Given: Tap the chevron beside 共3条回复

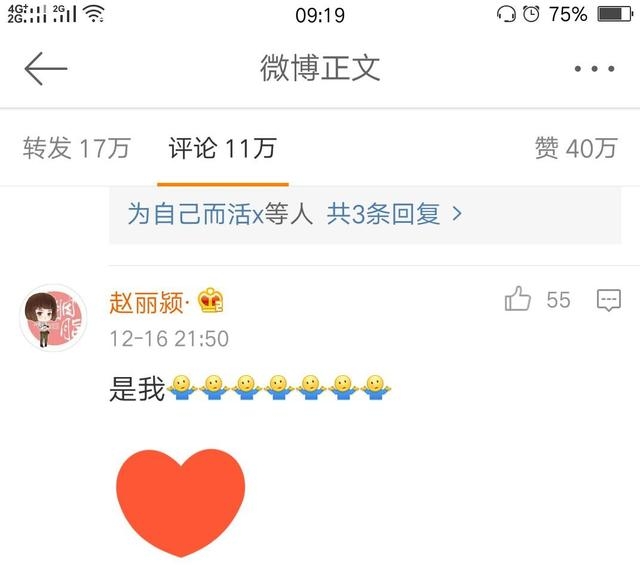Looking at the screenshot, I should click(457, 213).
